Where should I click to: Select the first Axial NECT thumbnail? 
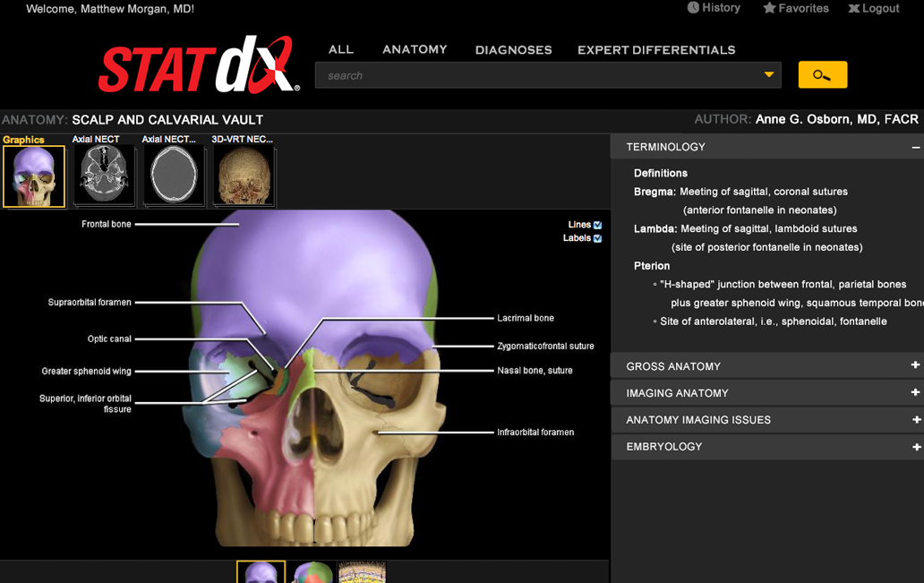104,176
